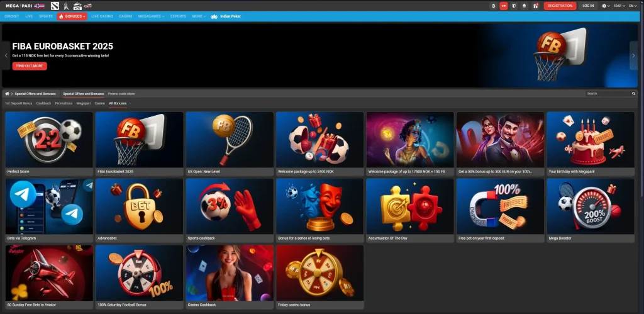Click the Norwegian flag next to logo
Image resolution: width=644 pixels, height=314 pixels.
pos(40,6)
